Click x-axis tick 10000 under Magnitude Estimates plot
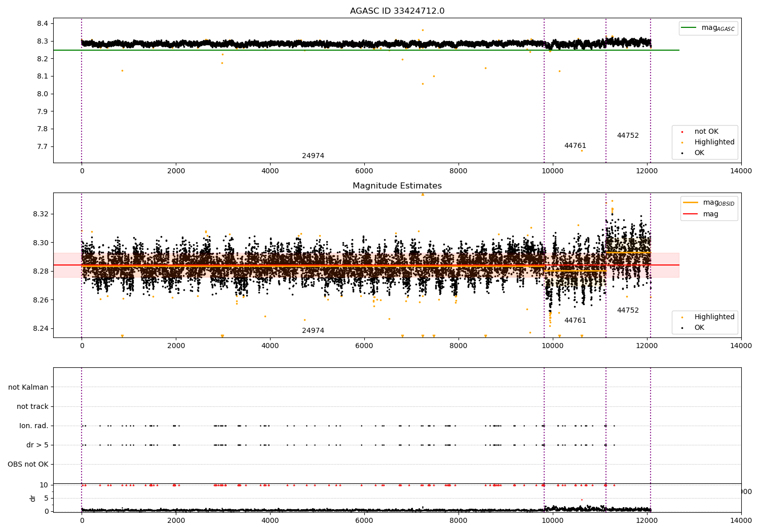Screen dimensions: 760x532 tap(553, 346)
